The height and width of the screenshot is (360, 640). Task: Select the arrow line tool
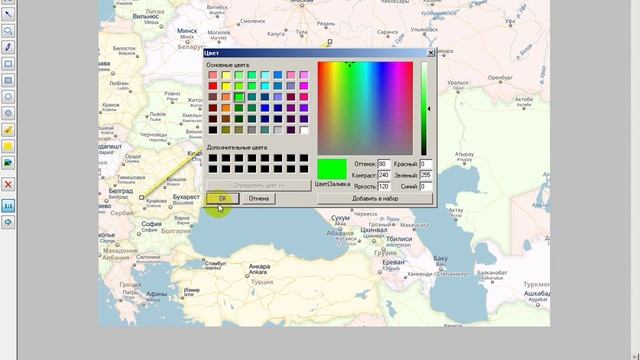point(8,14)
